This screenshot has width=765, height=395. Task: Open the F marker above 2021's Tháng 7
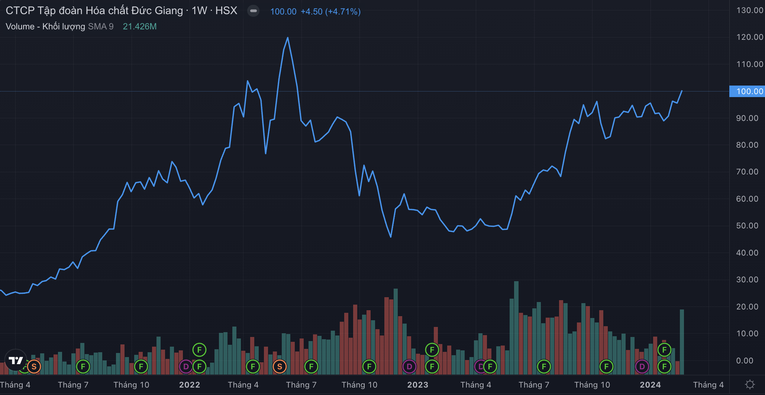point(83,366)
